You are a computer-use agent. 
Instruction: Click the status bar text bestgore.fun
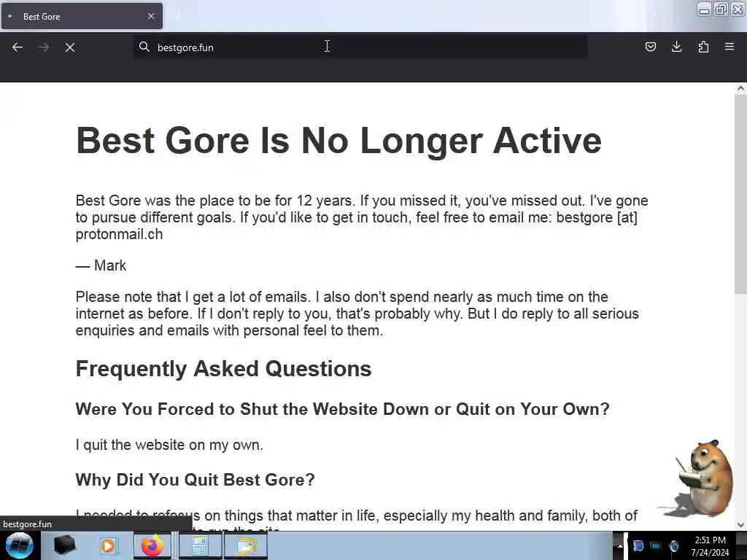click(27, 524)
